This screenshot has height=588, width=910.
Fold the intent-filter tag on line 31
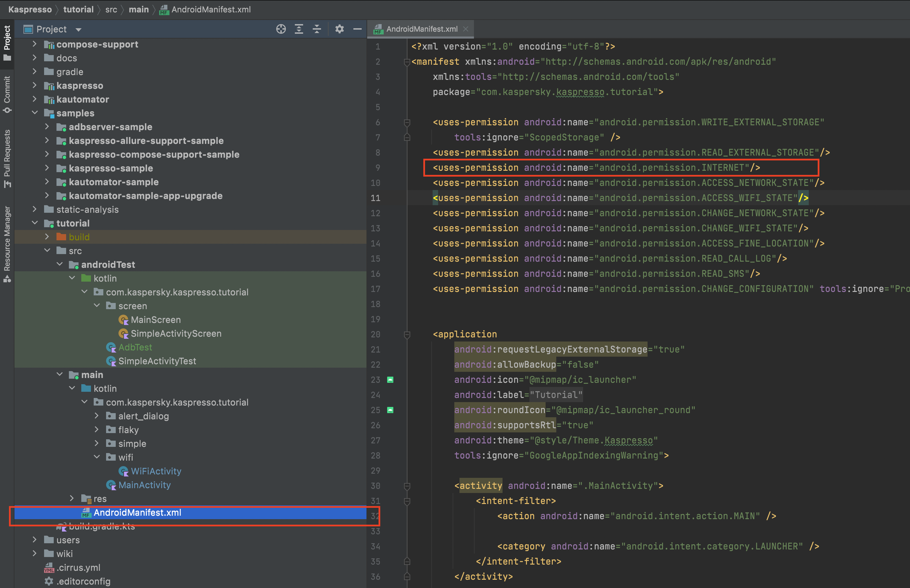tap(407, 501)
